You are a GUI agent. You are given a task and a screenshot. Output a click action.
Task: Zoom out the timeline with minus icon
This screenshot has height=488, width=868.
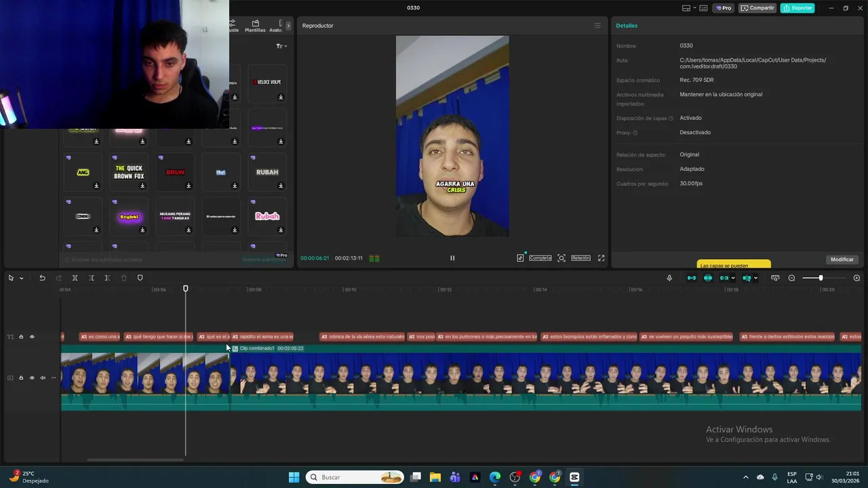[x=791, y=278]
